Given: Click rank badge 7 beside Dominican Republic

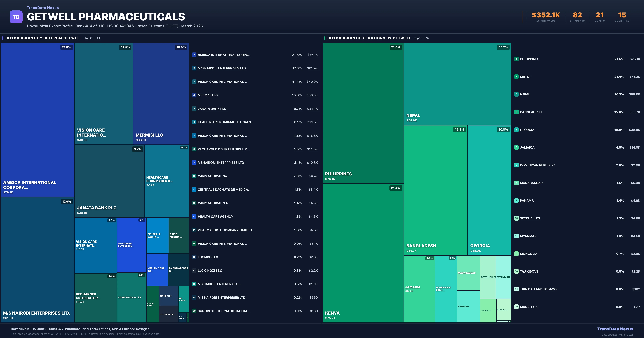Looking at the screenshot, I should point(516,165).
